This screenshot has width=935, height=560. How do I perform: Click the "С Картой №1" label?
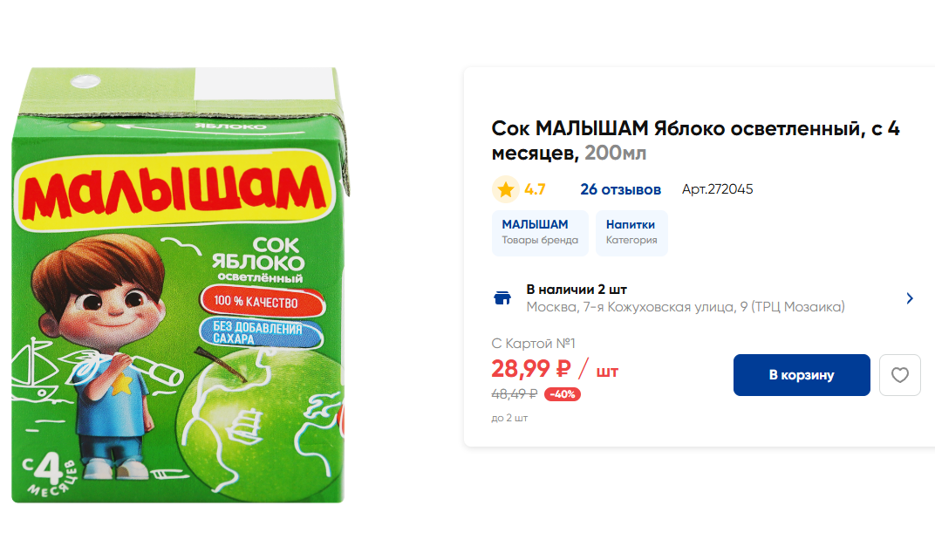point(534,344)
